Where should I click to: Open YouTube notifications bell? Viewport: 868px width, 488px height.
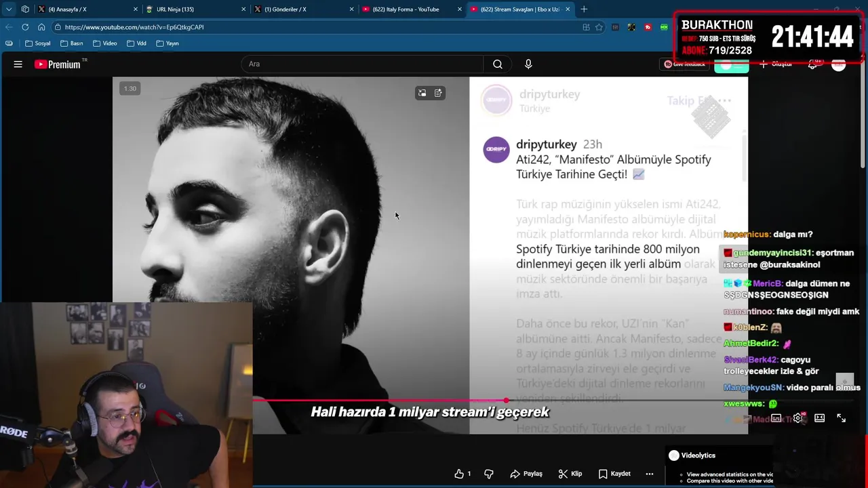[813, 64]
